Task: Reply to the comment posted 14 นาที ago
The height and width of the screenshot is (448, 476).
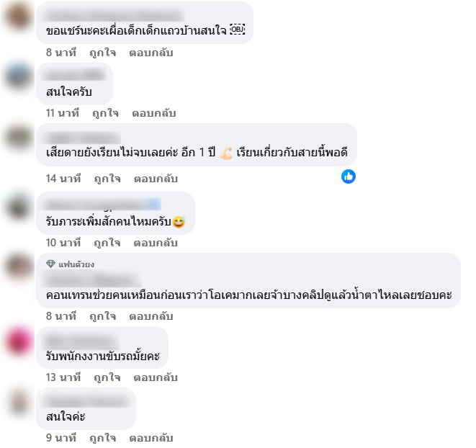Action: [x=156, y=179]
